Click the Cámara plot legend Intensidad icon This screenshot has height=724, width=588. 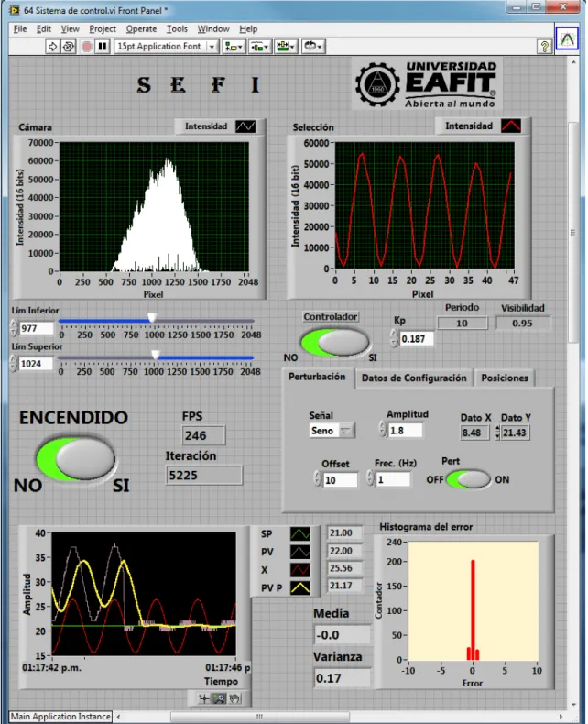(245, 126)
